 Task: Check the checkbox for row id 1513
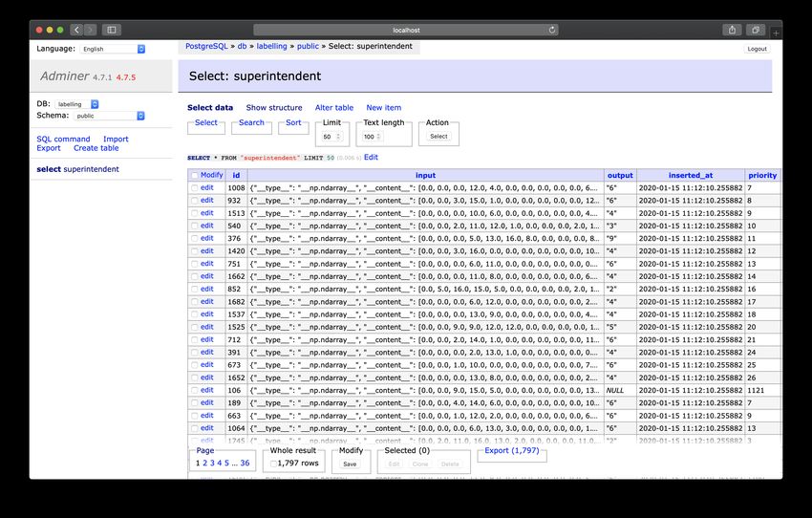[x=195, y=213]
